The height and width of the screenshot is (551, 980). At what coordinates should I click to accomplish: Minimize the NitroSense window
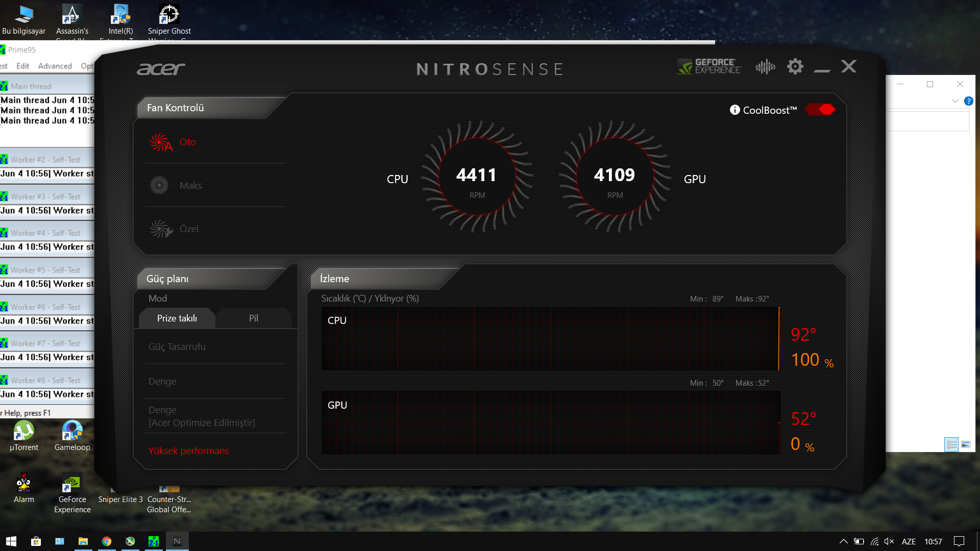pos(822,70)
